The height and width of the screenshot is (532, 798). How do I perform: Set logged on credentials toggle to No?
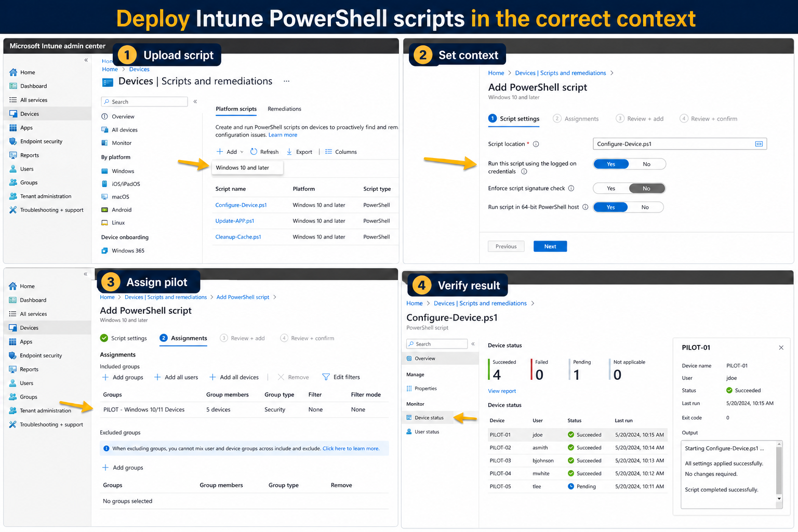point(647,164)
